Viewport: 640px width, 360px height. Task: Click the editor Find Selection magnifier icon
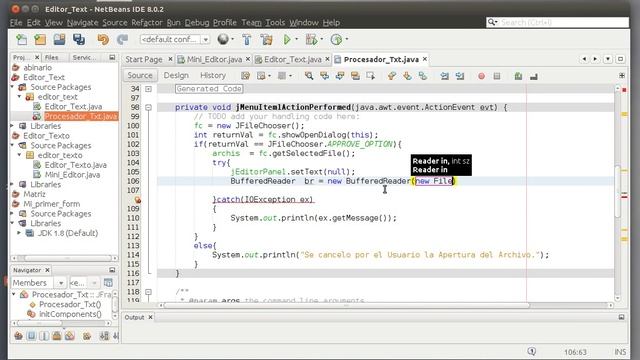(x=309, y=76)
